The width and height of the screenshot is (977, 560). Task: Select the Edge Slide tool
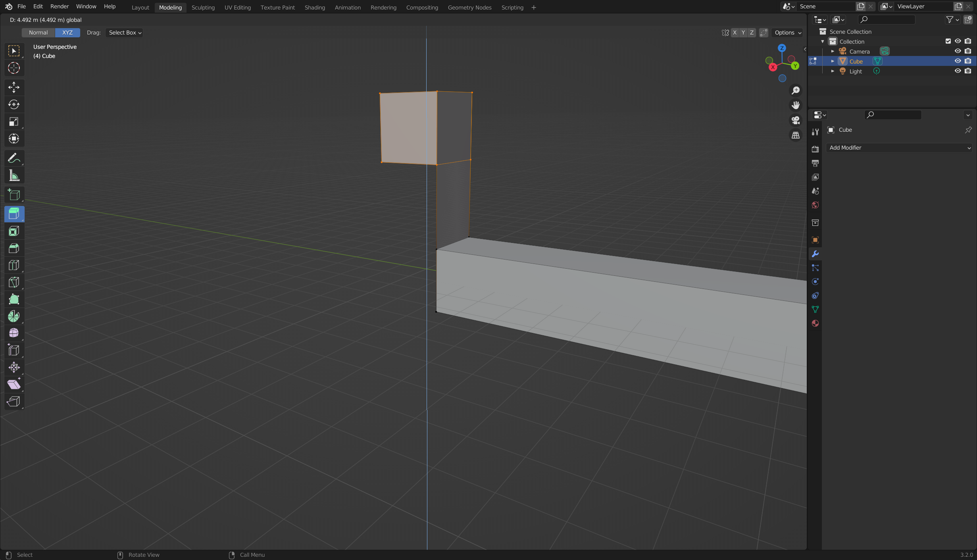[14, 350]
